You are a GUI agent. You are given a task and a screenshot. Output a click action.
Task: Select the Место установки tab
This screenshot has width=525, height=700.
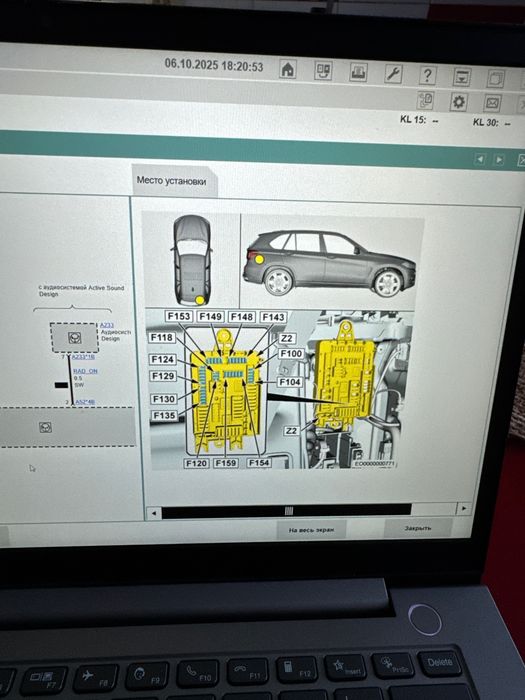coord(171,181)
